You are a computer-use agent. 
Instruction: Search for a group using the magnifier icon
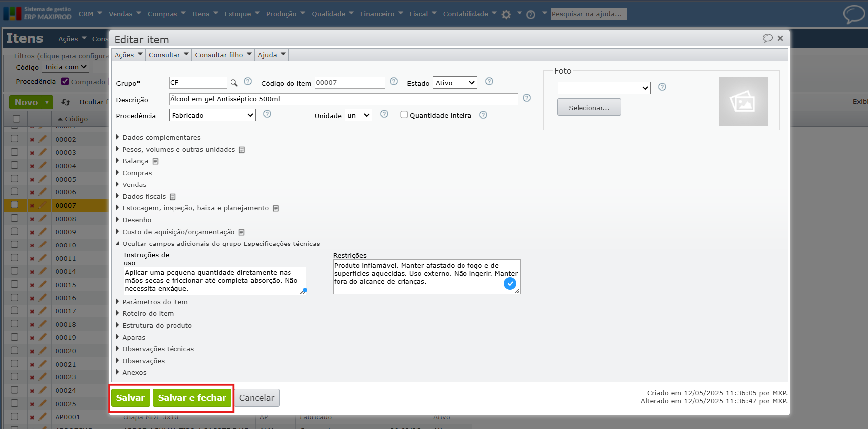234,83
